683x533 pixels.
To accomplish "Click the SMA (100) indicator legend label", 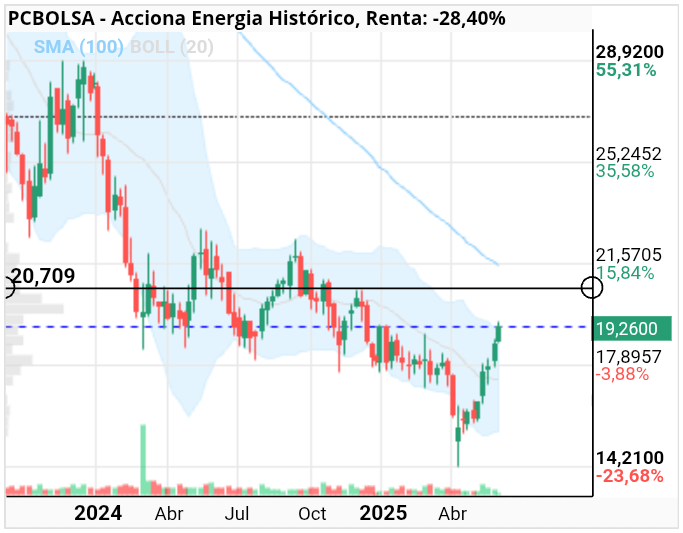I will pyautogui.click(x=78, y=47).
